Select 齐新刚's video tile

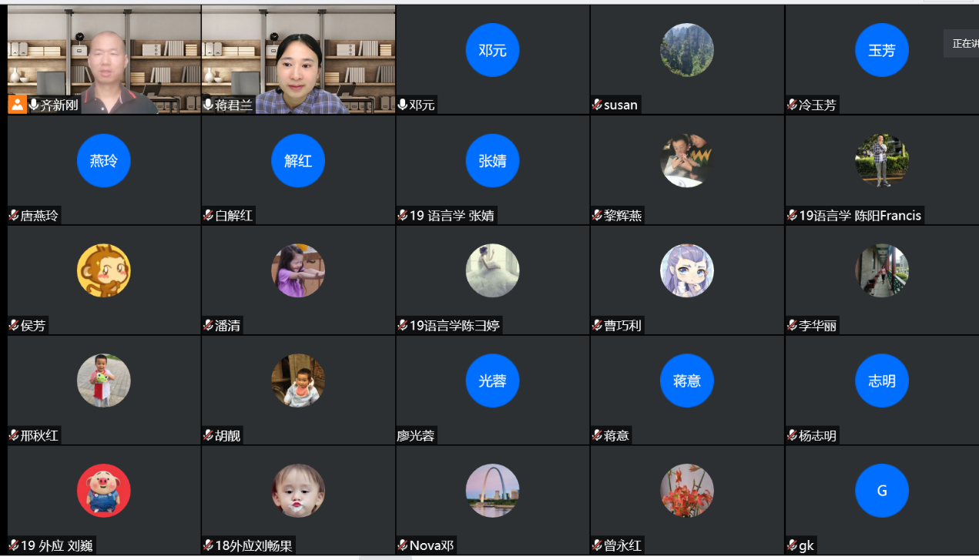(x=104, y=59)
